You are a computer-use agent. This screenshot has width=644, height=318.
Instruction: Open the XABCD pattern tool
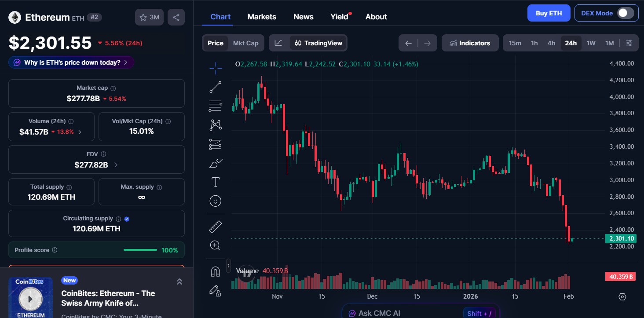pos(215,124)
